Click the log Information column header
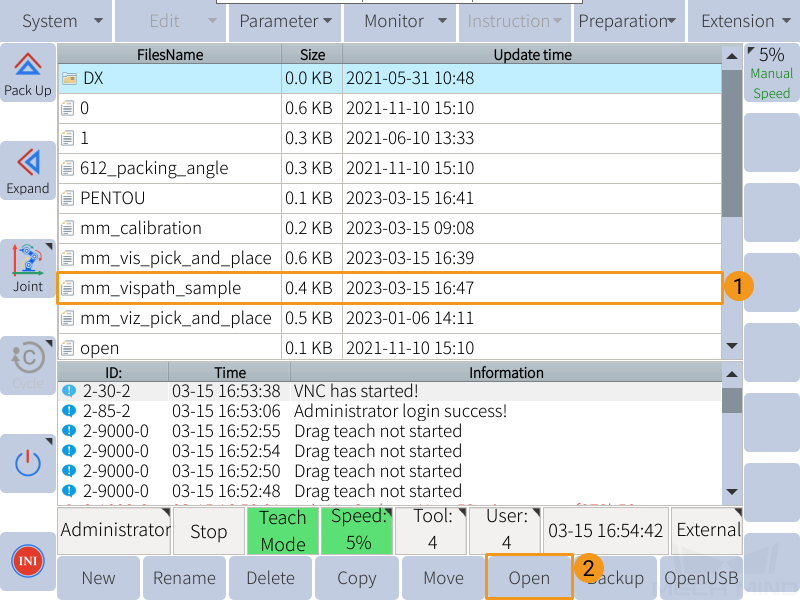 506,372
